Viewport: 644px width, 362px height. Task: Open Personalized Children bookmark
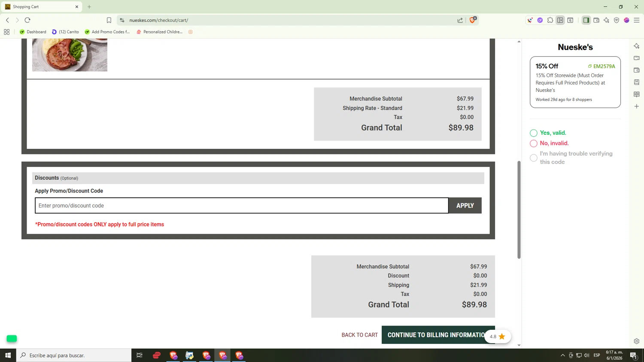[159, 32]
